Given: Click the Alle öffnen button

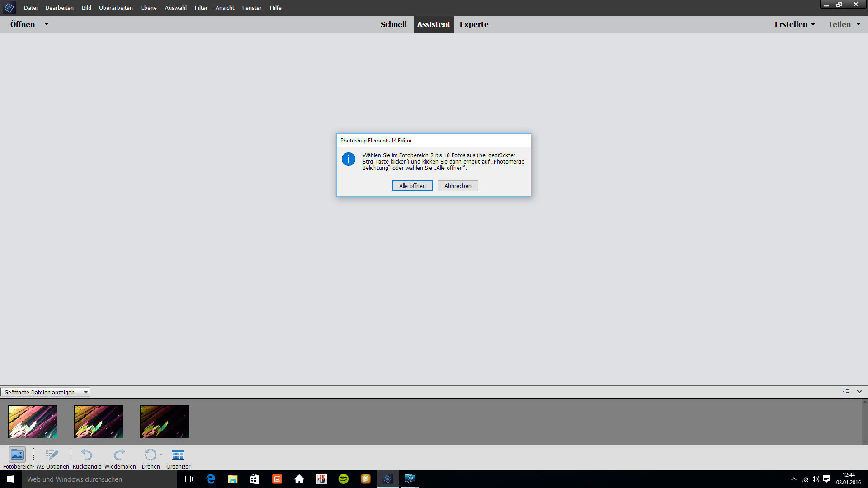Looking at the screenshot, I should 412,186.
